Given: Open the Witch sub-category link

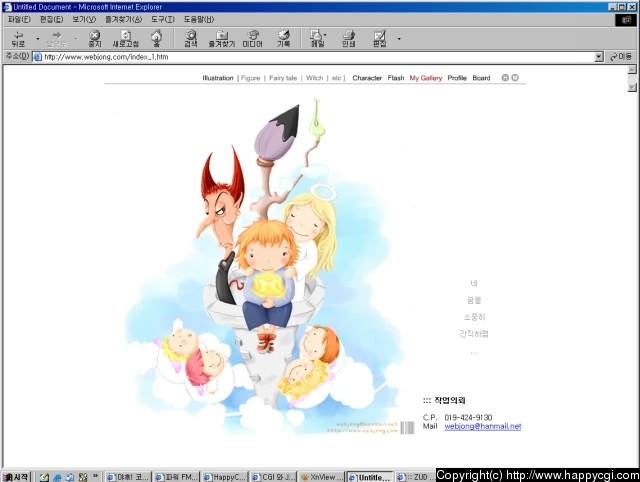Looking at the screenshot, I should pos(314,78).
